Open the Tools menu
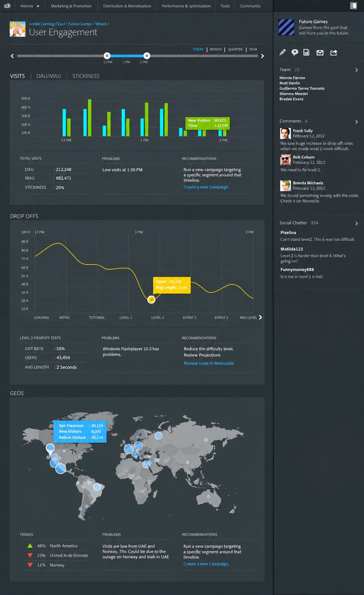 click(225, 6)
